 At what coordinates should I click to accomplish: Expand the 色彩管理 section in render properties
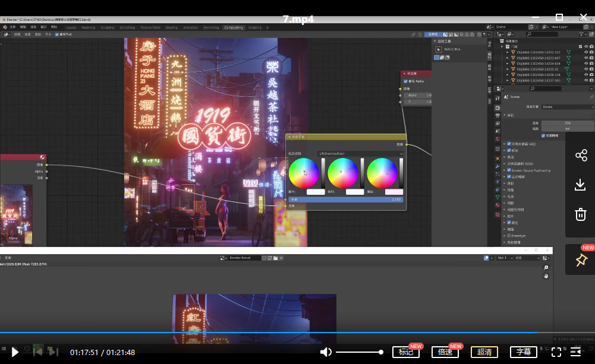[514, 242]
